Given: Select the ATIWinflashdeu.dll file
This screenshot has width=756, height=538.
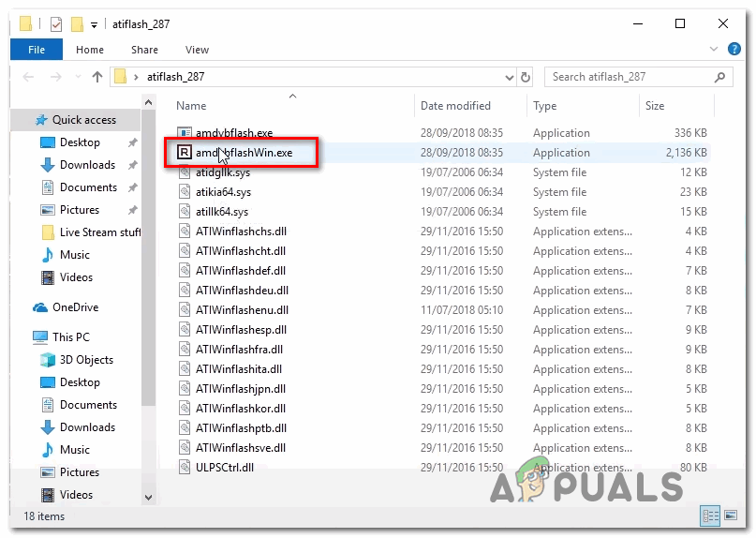Looking at the screenshot, I should (242, 290).
